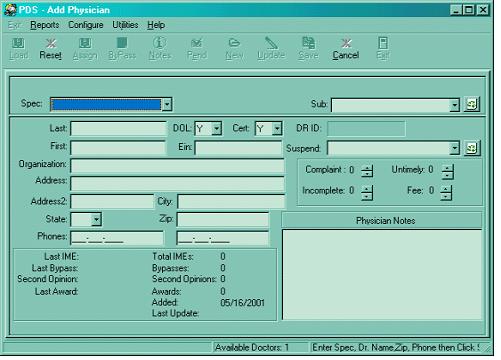Click the Notes toolbar icon
Screen dimensions: 501x360
point(159,43)
